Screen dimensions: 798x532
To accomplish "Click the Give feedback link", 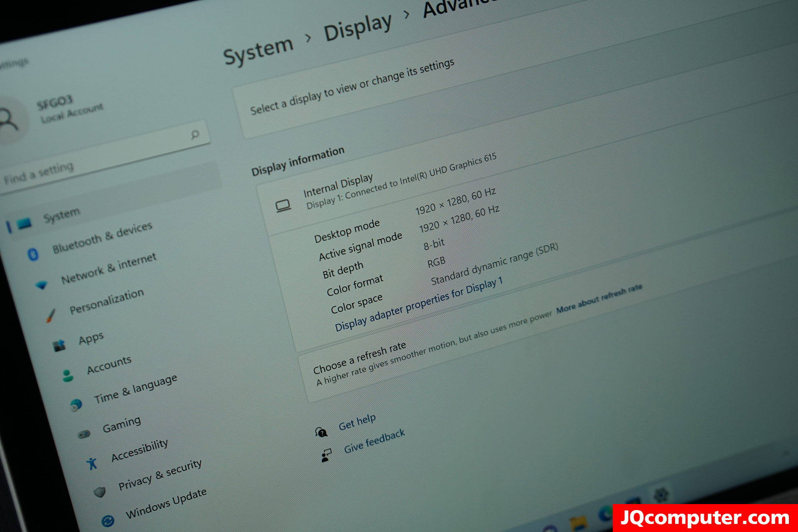I will 374,441.
